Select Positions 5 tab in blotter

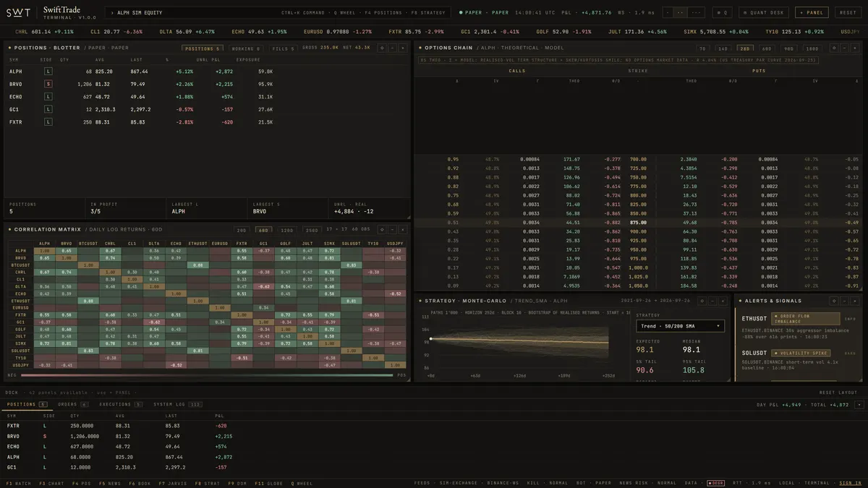tap(202, 48)
